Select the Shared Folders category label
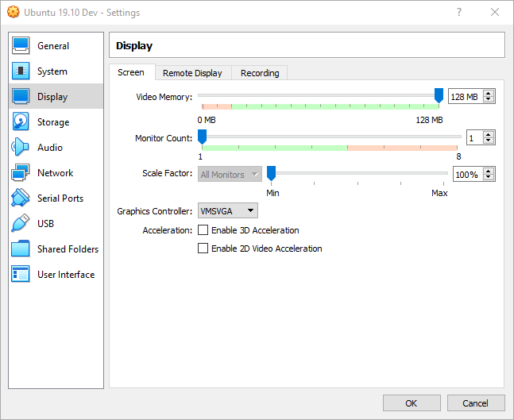This screenshot has height=420, width=514. [68, 249]
